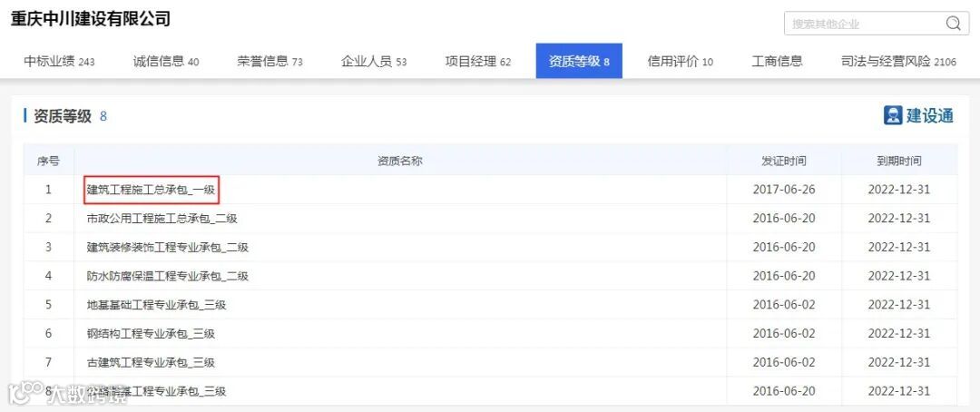Click the 发证时间 column header
The image size is (980, 412).
[x=784, y=161]
